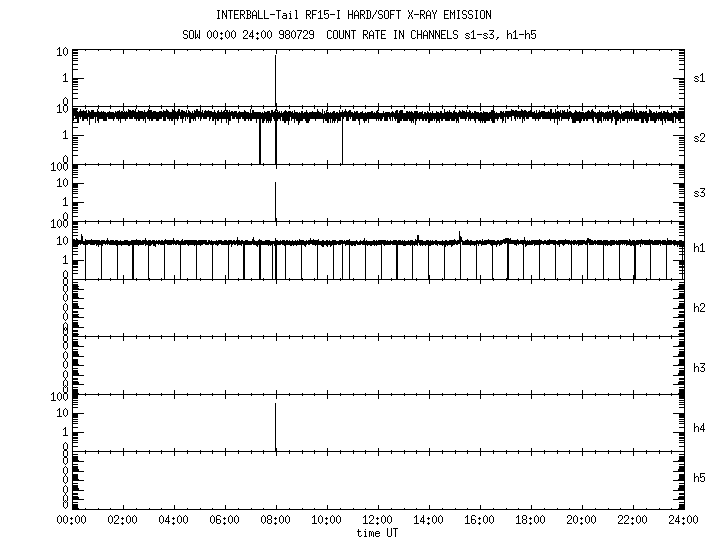The image size is (720, 550).
Task: Click the 24:00 time axis tick label
Action: pos(683,520)
